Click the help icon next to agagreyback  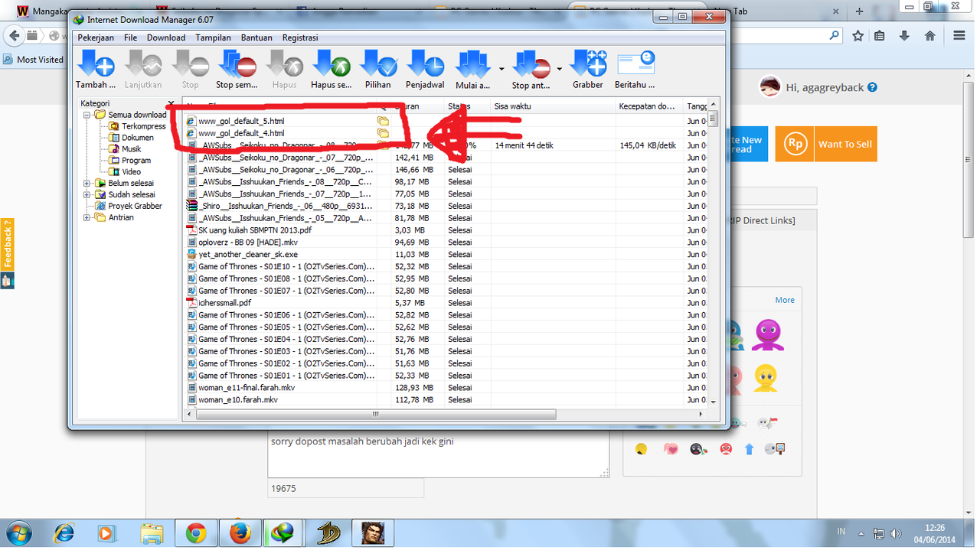(x=872, y=88)
